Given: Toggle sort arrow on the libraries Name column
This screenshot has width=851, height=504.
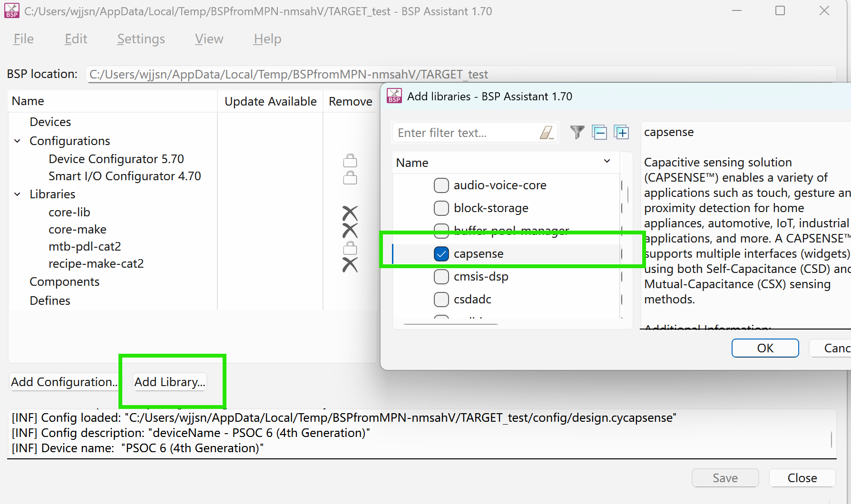Looking at the screenshot, I should point(607,161).
